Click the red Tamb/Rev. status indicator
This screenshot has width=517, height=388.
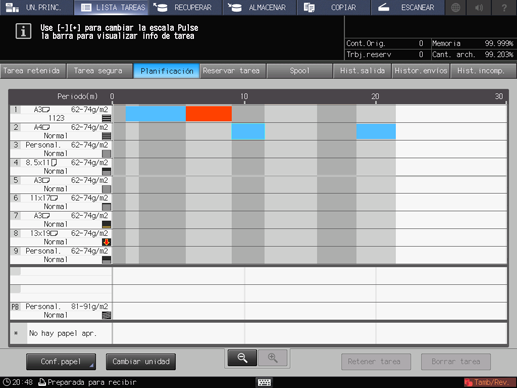click(489, 382)
